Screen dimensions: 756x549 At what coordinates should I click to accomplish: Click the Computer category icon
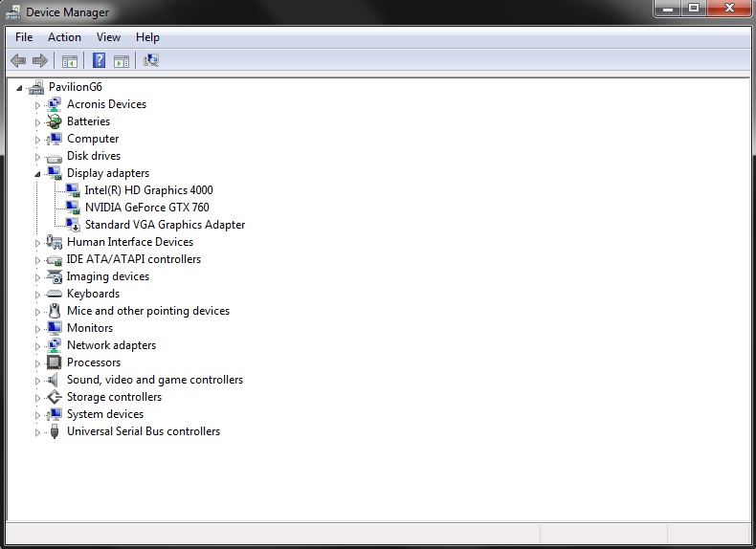(x=54, y=139)
